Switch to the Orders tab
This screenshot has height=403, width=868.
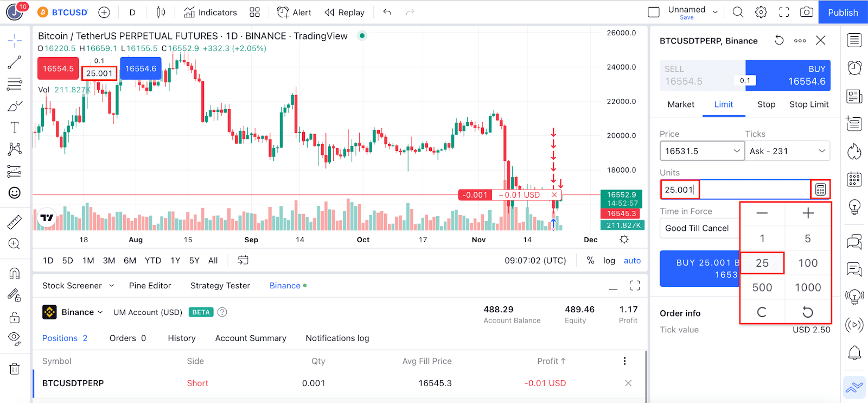coord(127,338)
